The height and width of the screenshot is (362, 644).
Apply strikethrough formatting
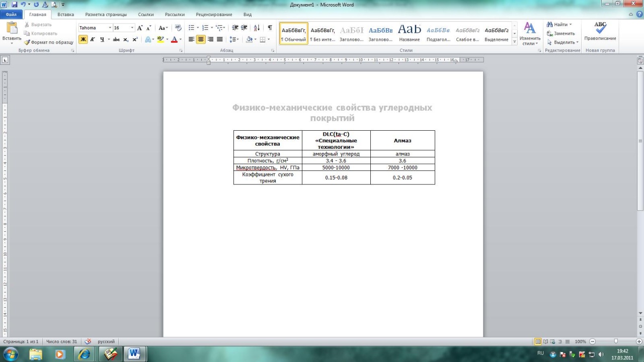click(116, 39)
